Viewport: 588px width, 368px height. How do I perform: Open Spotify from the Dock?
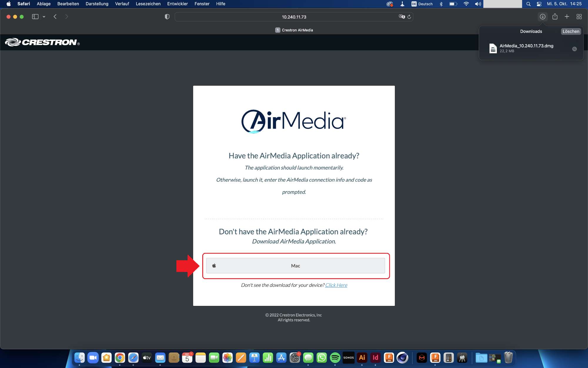pyautogui.click(x=335, y=358)
